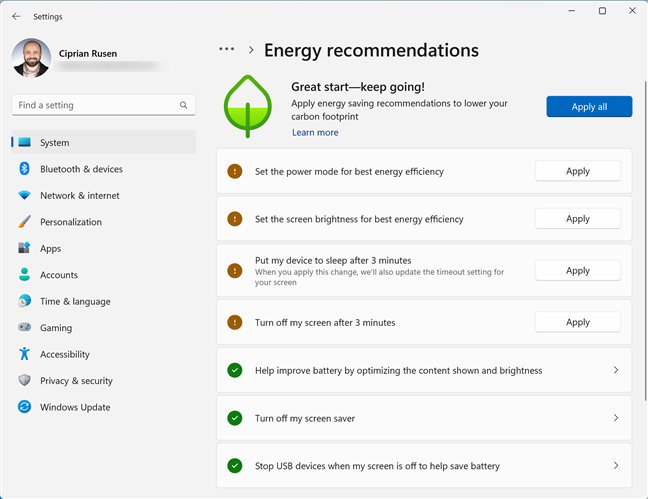Click the Bluetooth icon in sidebar
This screenshot has width=648, height=499.
24,169
